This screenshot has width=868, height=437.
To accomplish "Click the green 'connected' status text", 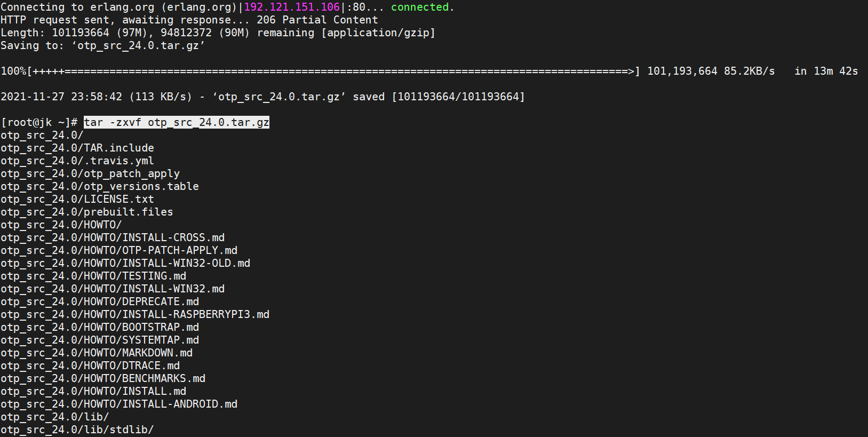I will click(x=420, y=7).
